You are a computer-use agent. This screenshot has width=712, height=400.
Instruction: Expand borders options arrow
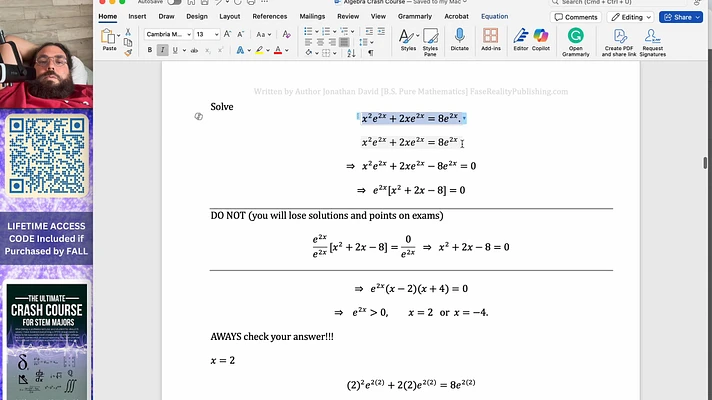[335, 53]
